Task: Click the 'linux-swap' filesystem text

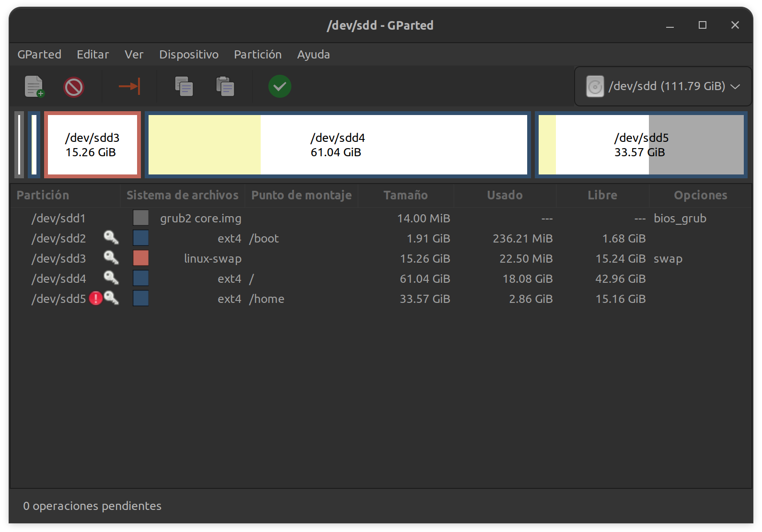Action: click(213, 259)
